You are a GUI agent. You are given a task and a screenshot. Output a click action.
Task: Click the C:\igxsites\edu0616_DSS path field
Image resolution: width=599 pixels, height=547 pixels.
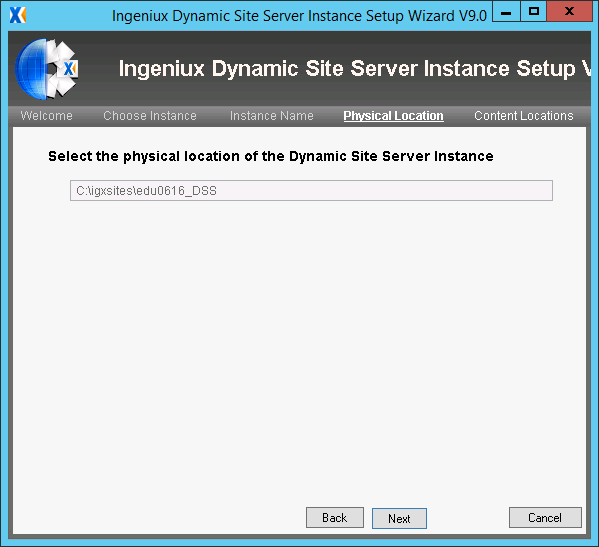coord(311,191)
